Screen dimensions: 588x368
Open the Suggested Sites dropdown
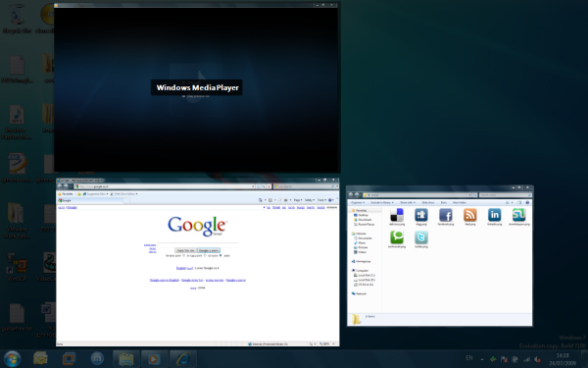[x=95, y=193]
